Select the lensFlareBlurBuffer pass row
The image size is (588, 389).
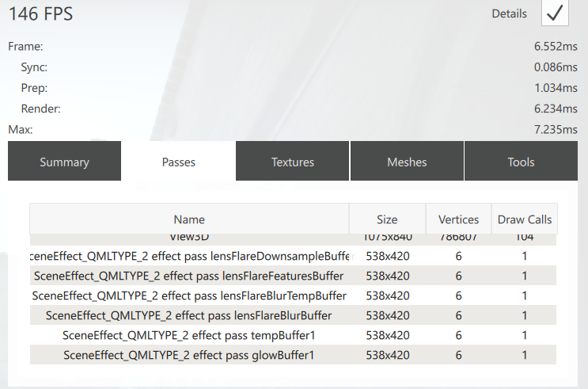(x=189, y=315)
